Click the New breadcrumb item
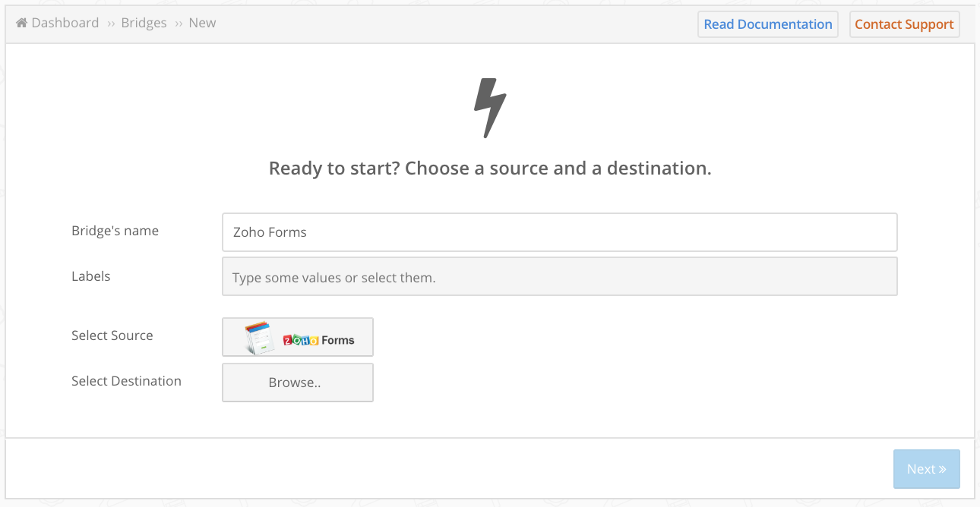Image resolution: width=980 pixels, height=507 pixels. pos(202,23)
